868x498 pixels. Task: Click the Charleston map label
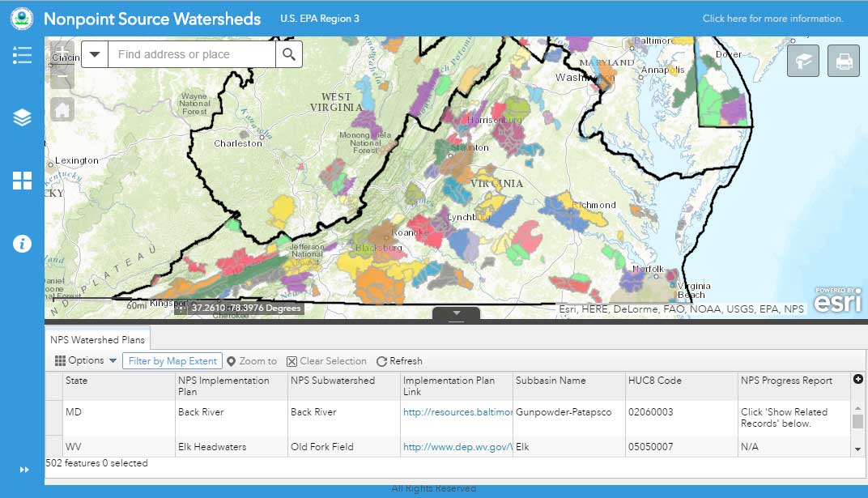click(x=238, y=143)
